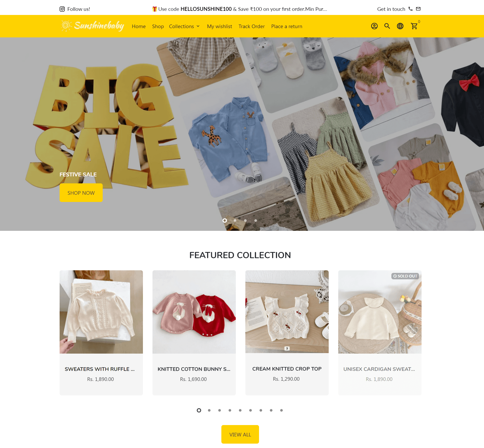Select the second hero banner slide dot
This screenshot has height=448, width=484.
(235, 221)
